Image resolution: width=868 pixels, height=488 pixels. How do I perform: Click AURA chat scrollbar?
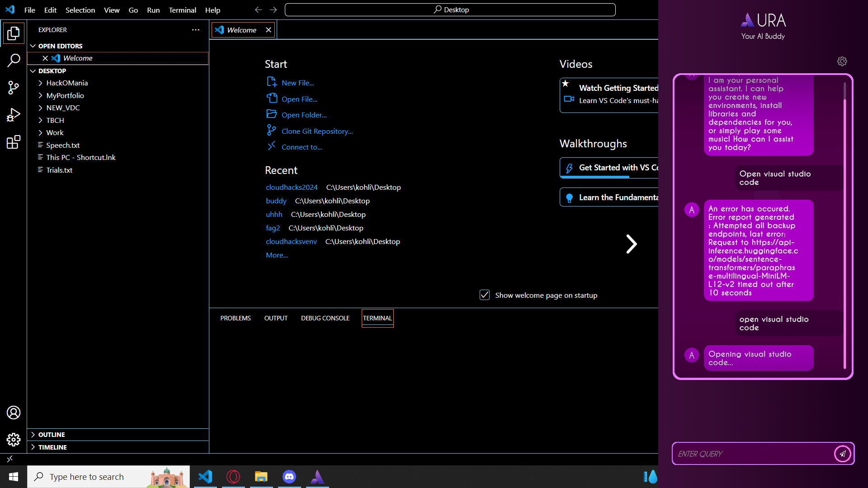[844, 226]
